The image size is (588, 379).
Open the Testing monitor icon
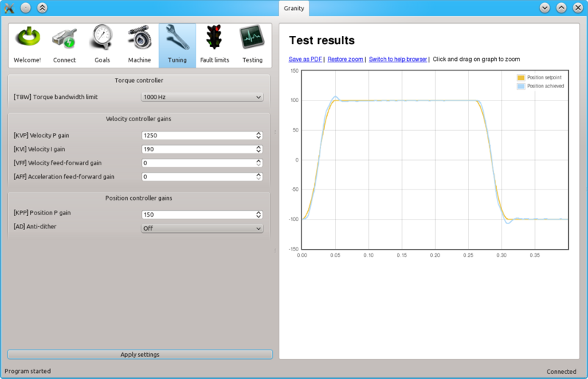pos(252,45)
